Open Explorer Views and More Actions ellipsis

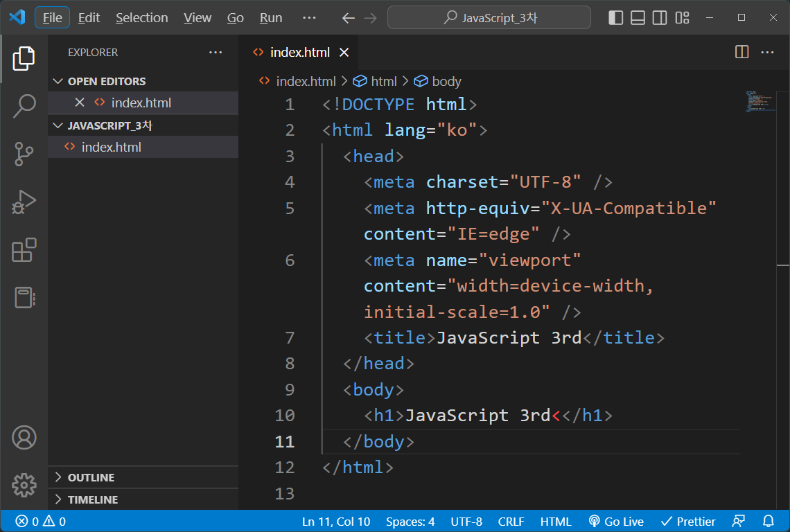pyautogui.click(x=216, y=52)
